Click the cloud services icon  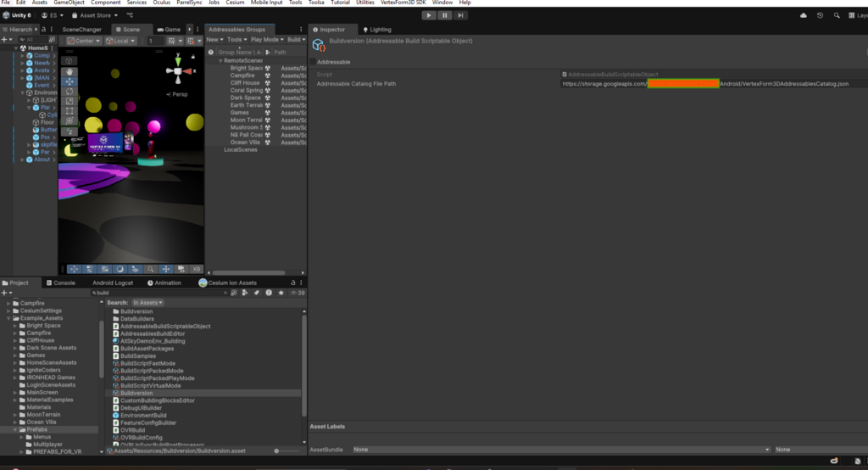coord(803,15)
